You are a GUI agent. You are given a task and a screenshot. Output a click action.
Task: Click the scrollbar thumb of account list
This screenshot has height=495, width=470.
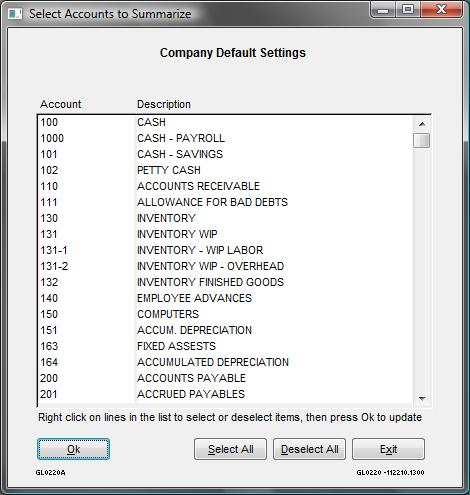pos(422,140)
